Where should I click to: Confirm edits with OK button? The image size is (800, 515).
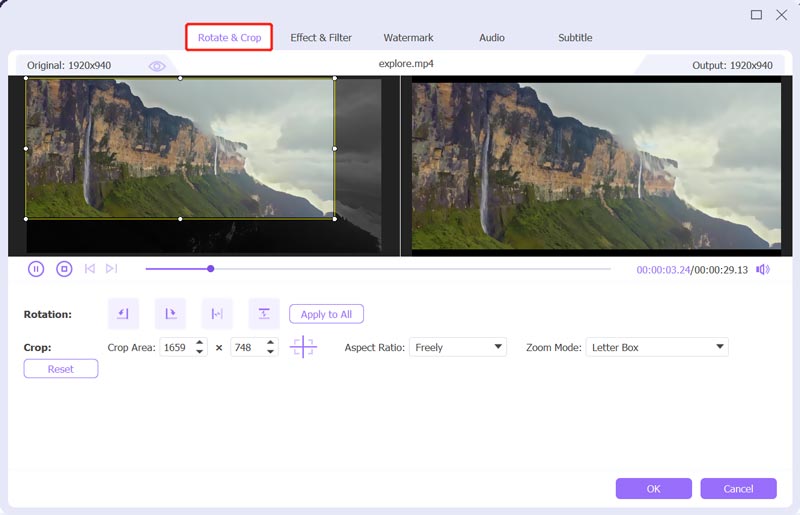pyautogui.click(x=654, y=488)
